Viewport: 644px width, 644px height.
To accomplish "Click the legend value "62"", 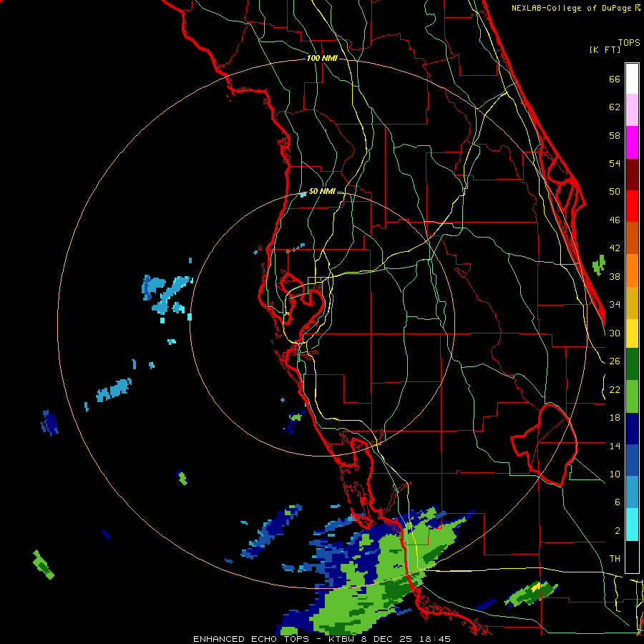I will [615, 107].
